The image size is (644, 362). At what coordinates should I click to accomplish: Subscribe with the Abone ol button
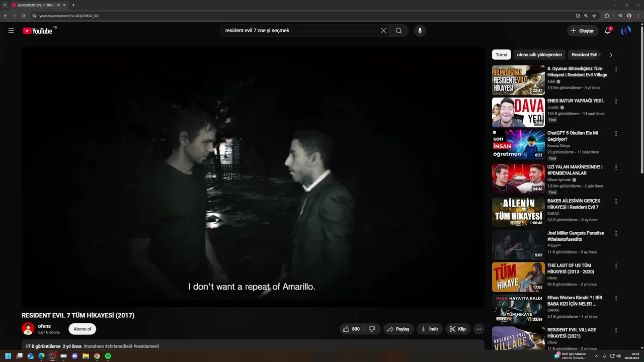point(83,329)
